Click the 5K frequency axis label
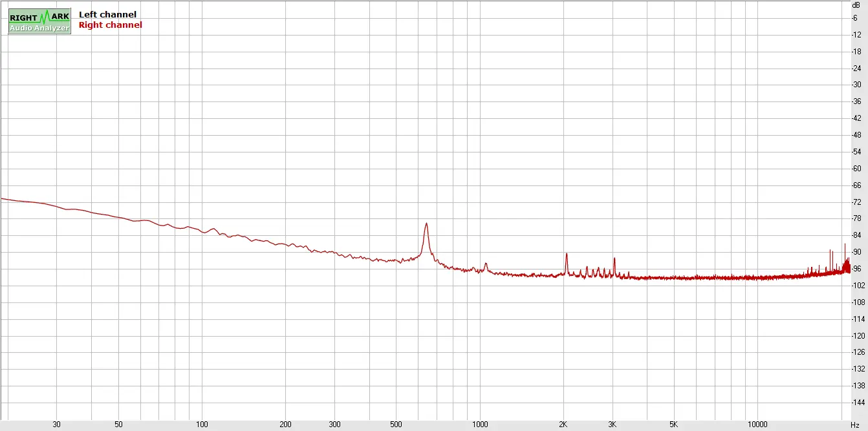868x431 pixels. (674, 425)
